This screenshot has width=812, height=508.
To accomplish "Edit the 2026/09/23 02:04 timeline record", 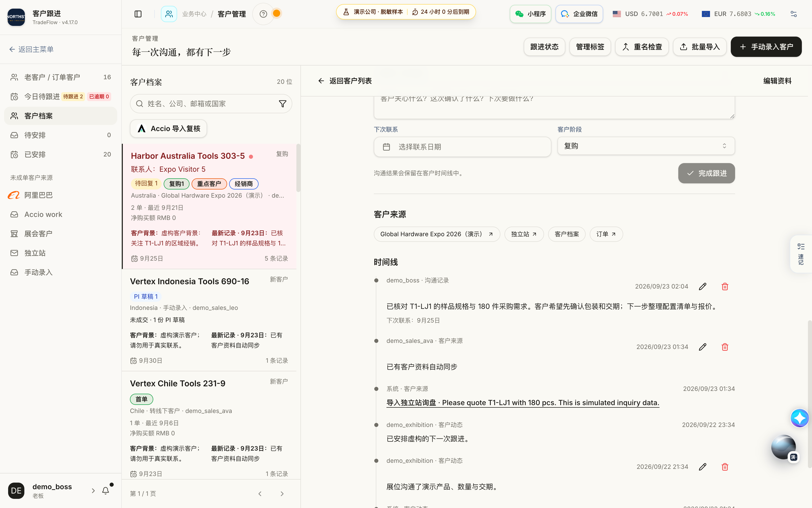I will pos(703,287).
